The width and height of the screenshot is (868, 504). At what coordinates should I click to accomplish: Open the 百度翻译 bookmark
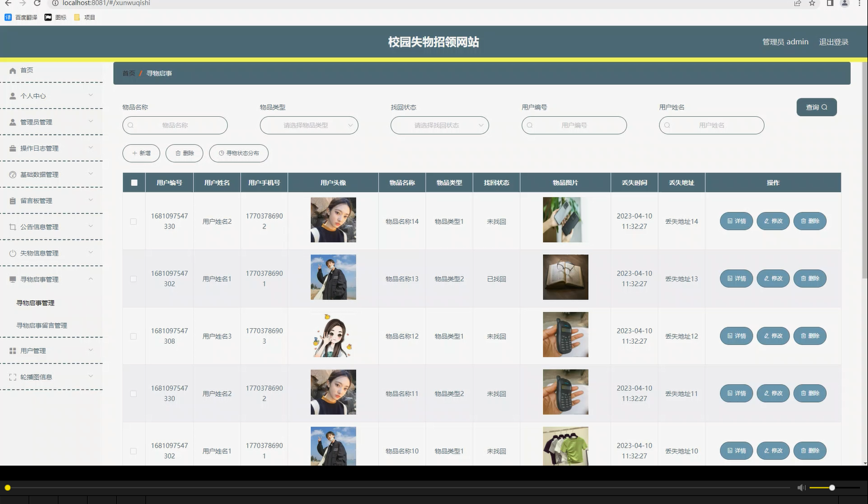point(21,17)
